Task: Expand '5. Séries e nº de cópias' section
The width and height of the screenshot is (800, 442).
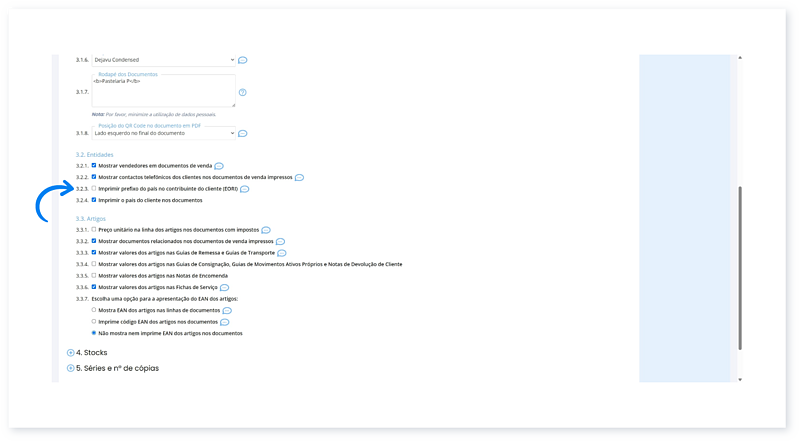Action: click(x=70, y=368)
